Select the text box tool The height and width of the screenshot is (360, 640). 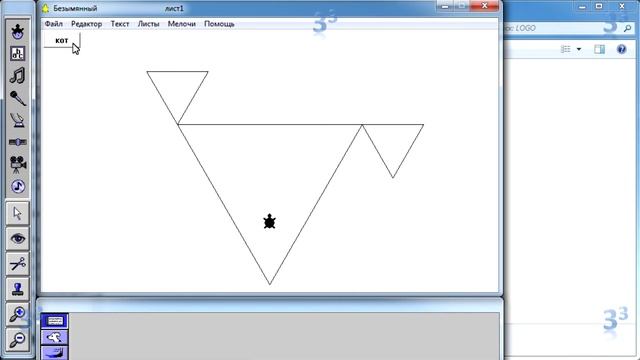click(18, 53)
